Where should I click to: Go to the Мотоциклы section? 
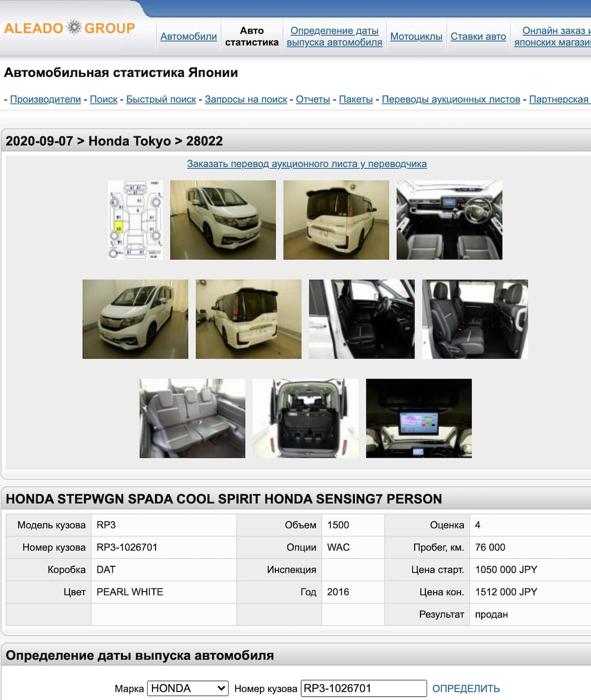416,36
